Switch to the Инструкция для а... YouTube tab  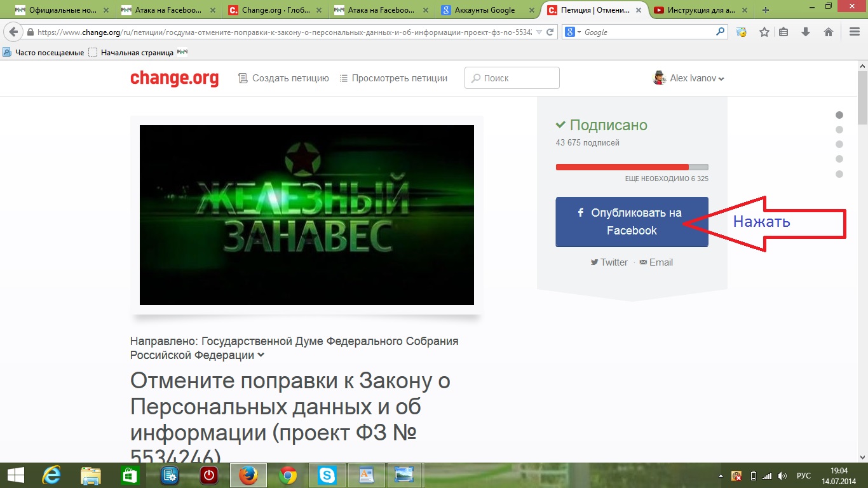click(x=702, y=10)
